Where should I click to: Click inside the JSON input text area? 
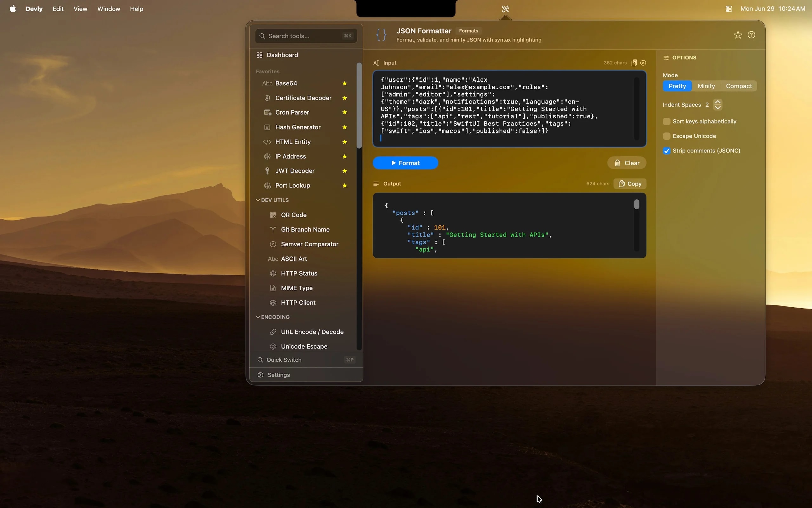[x=509, y=109]
